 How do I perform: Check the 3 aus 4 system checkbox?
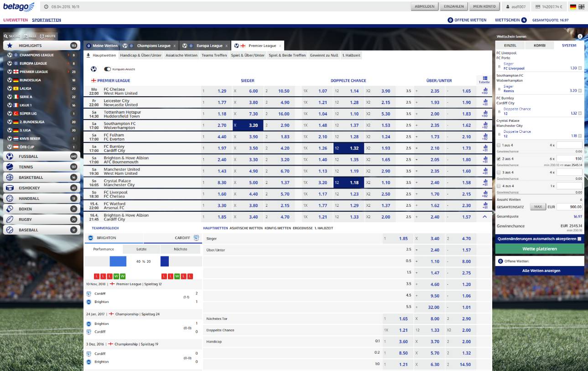pyautogui.click(x=499, y=172)
